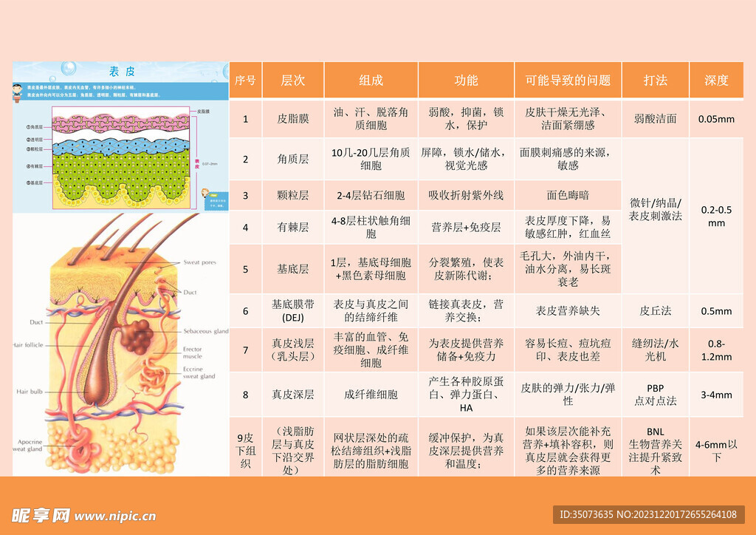Expand the 深度 column header
The image size is (756, 535).
pos(715,80)
